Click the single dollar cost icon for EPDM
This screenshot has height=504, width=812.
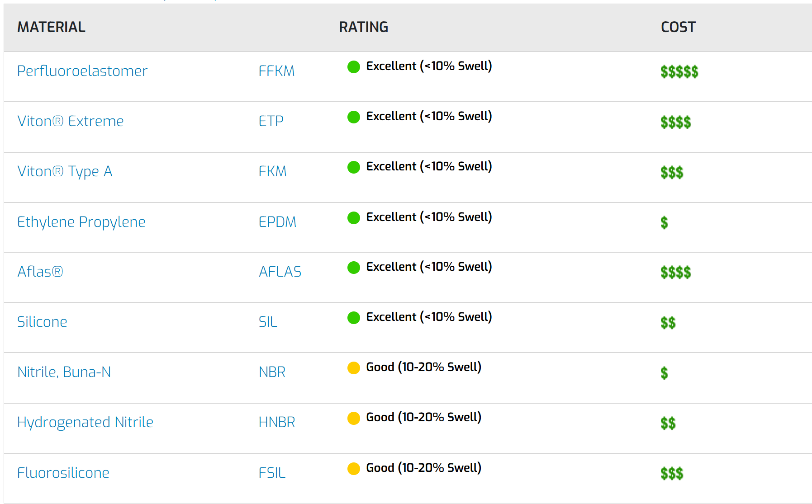point(664,222)
